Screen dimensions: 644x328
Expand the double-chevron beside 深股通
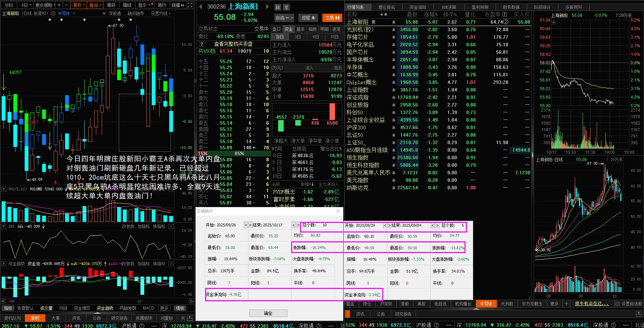click(104, 13)
